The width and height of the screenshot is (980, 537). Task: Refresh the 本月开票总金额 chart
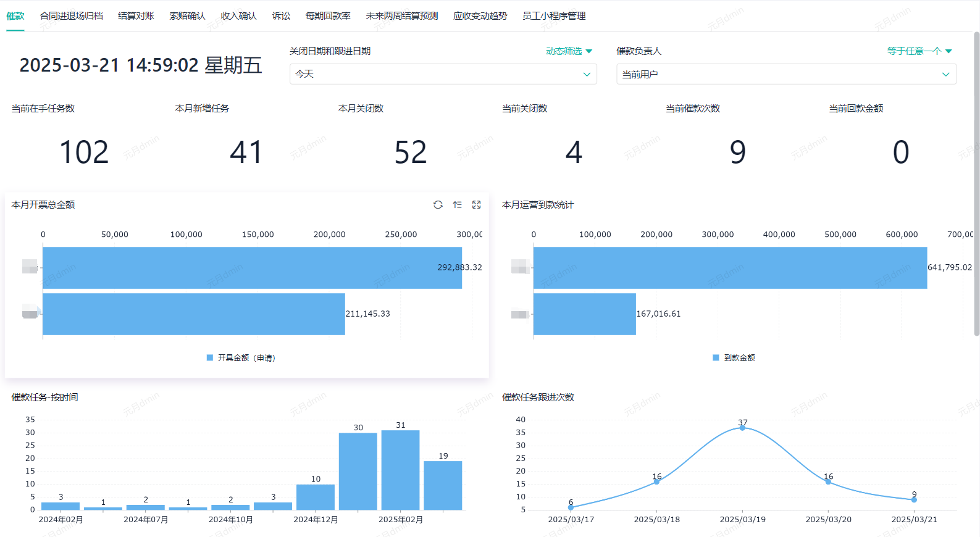(438, 205)
